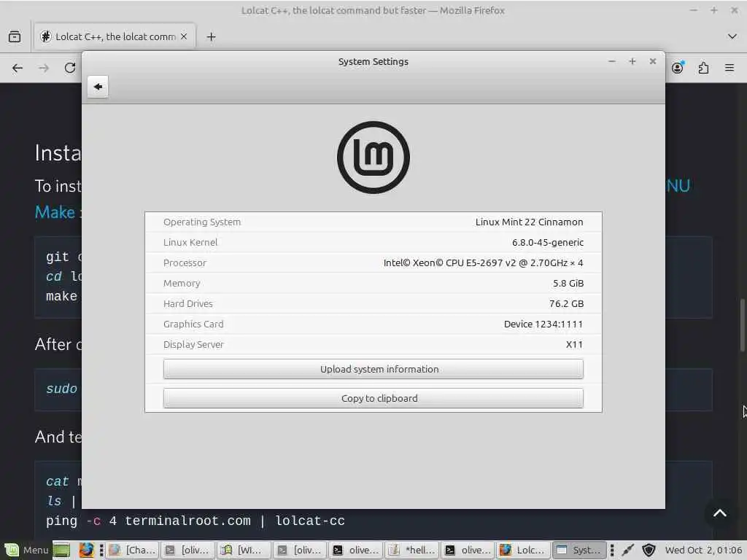
Task: Click the Graphics Card label
Action: click(193, 324)
